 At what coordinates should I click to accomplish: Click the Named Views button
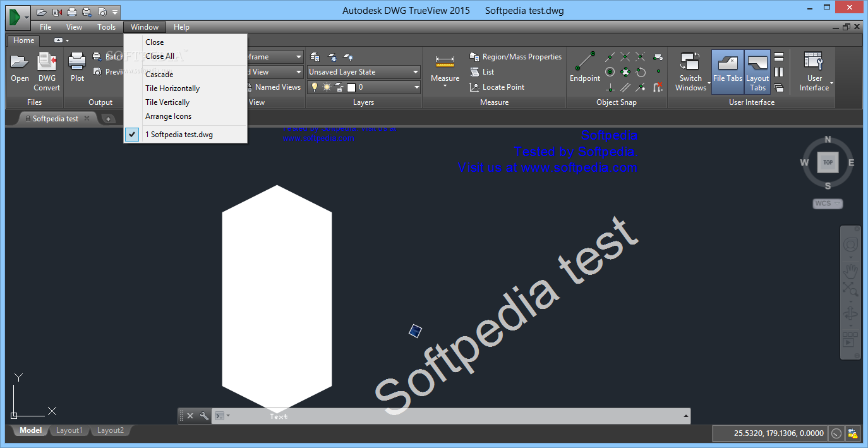273,87
